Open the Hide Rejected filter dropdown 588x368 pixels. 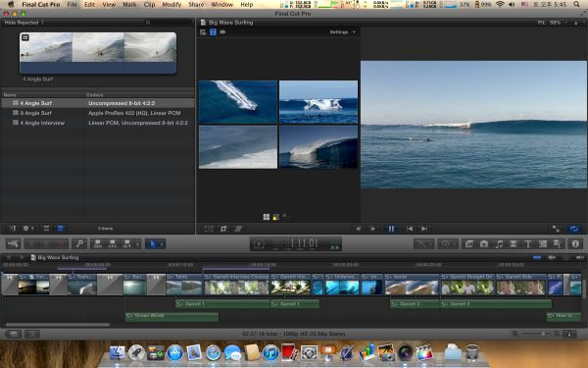(24, 23)
